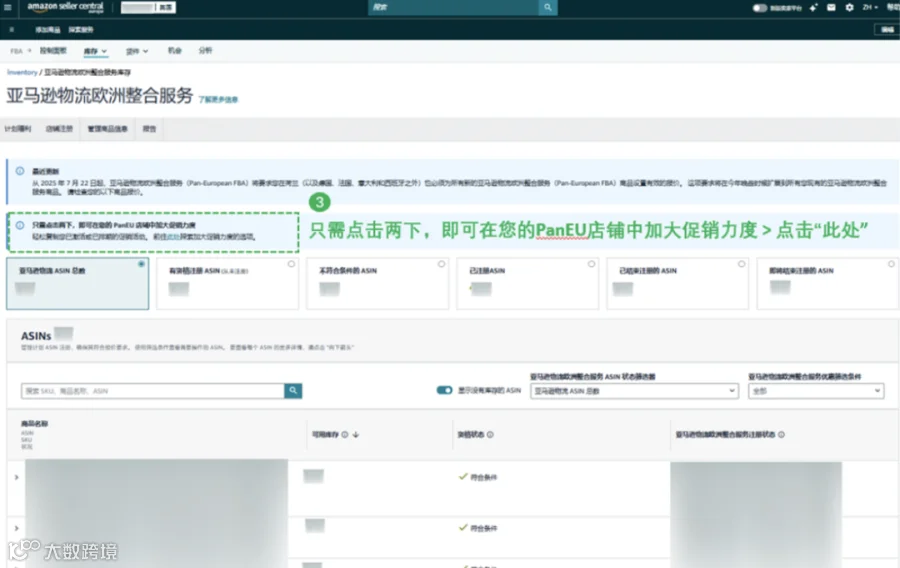Viewport: 900px width, 568px height.
Task: Click info icon in 最近更新 notice
Action: pos(20,171)
